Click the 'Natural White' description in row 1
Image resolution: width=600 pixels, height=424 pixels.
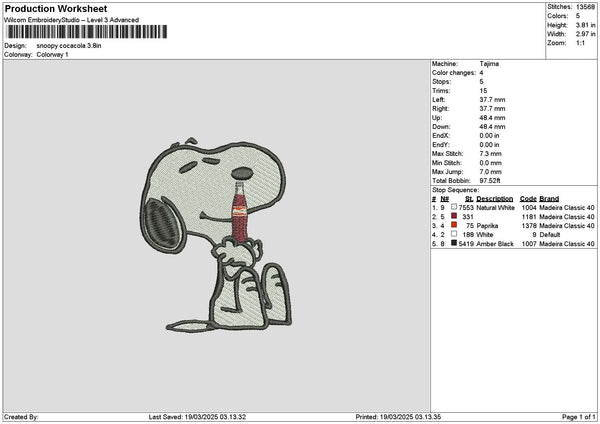tap(496, 208)
